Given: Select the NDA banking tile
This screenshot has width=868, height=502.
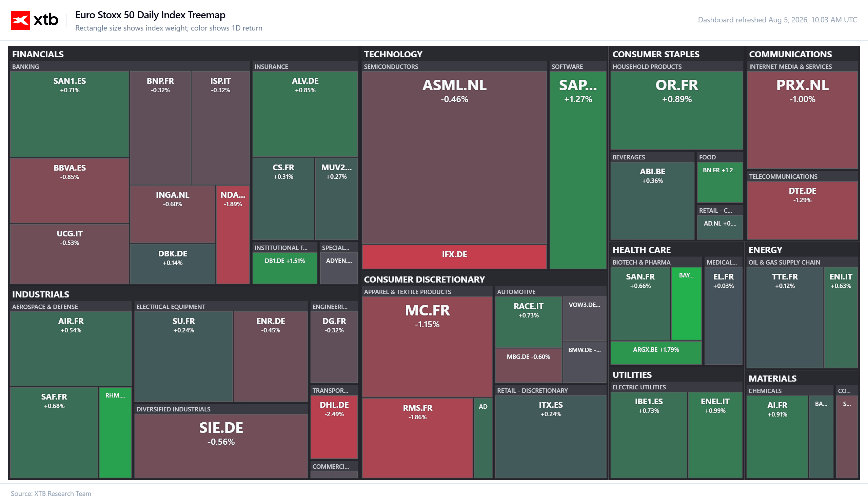Looking at the screenshot, I should tap(233, 235).
